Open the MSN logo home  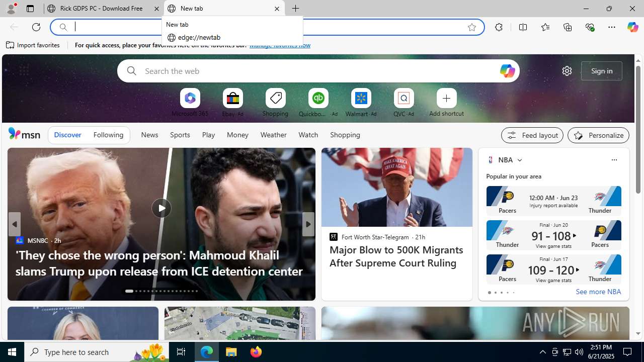[x=24, y=134]
